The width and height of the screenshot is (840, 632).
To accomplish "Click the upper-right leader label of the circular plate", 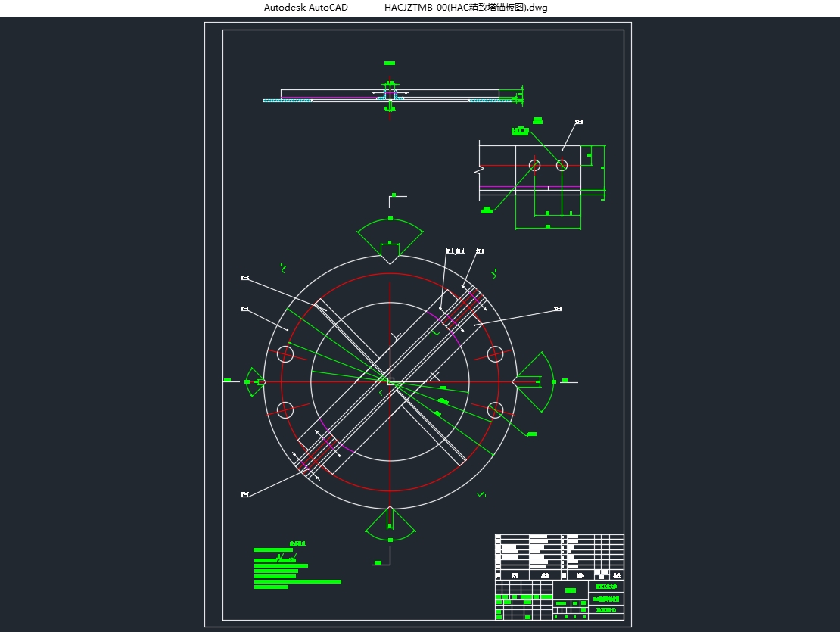I will [557, 309].
